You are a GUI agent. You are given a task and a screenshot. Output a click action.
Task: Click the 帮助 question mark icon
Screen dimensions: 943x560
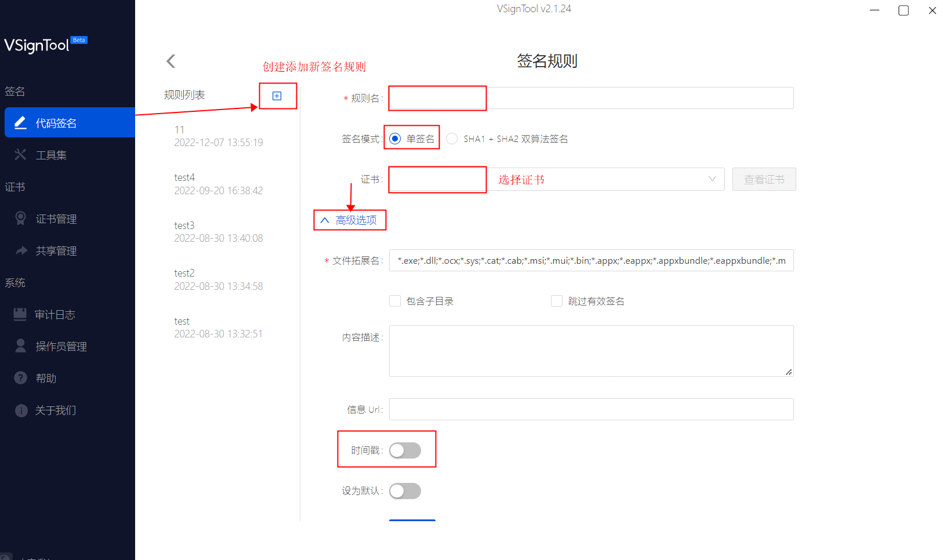(x=20, y=378)
